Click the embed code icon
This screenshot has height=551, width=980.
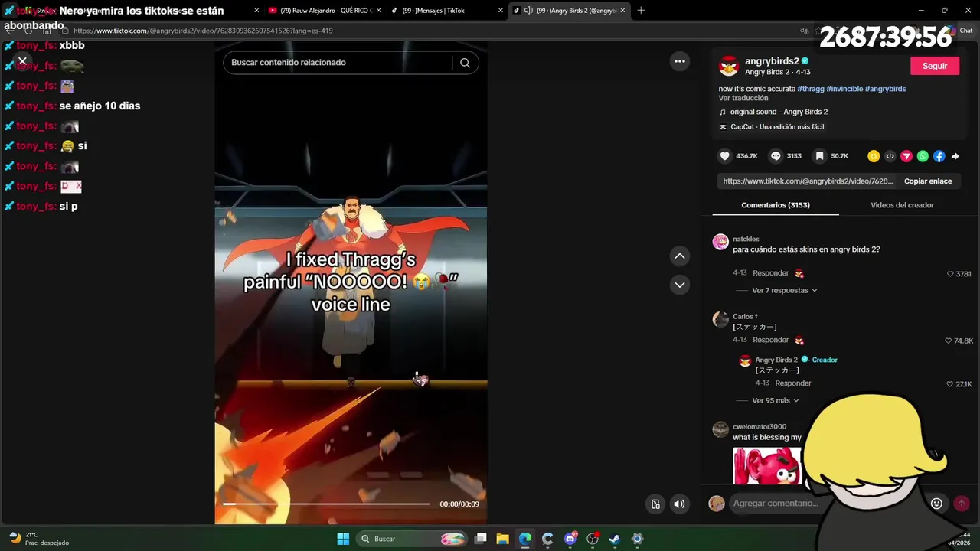coord(890,156)
